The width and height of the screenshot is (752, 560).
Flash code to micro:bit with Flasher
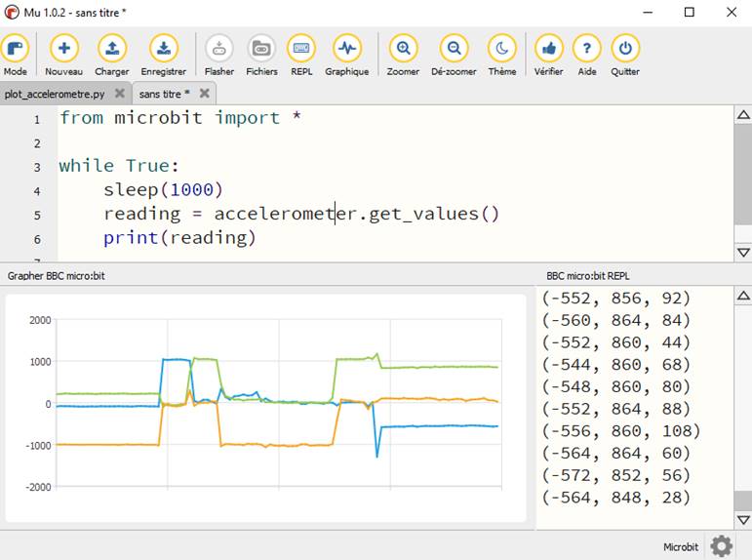pyautogui.click(x=219, y=56)
